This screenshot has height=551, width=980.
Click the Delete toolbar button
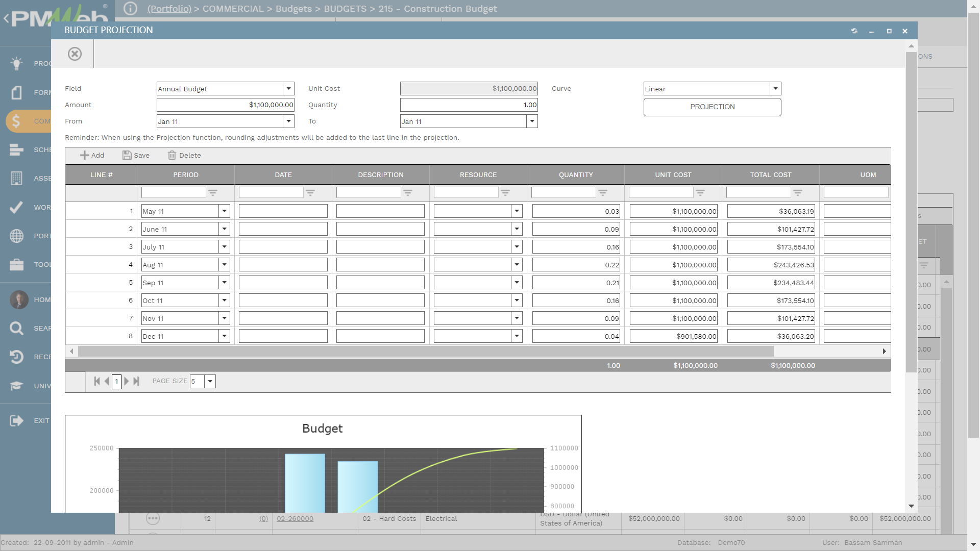(x=184, y=155)
